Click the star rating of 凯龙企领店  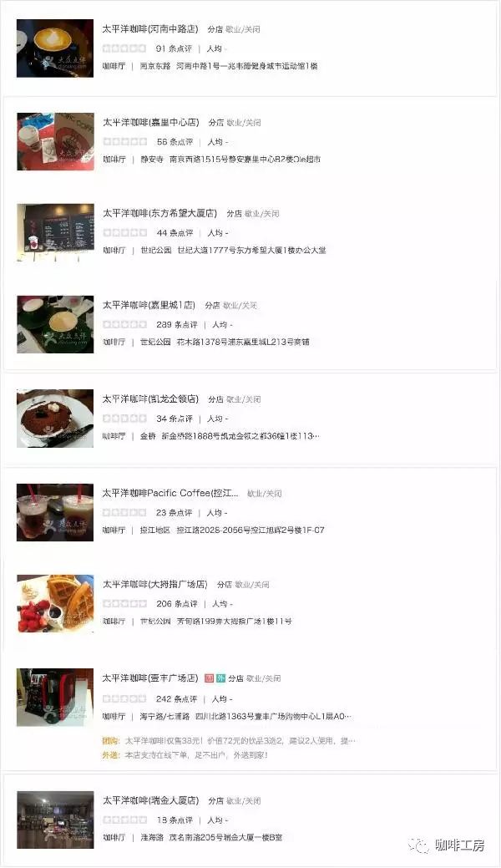125,419
